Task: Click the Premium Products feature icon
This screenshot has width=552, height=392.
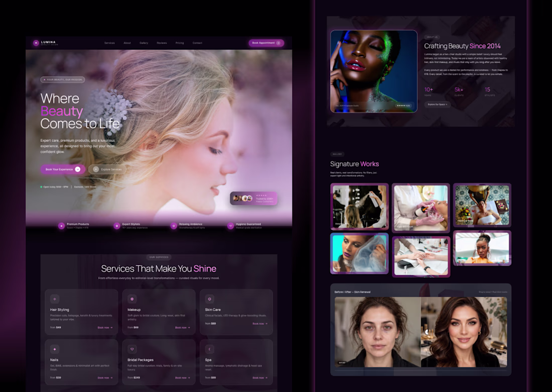Action: click(x=61, y=226)
